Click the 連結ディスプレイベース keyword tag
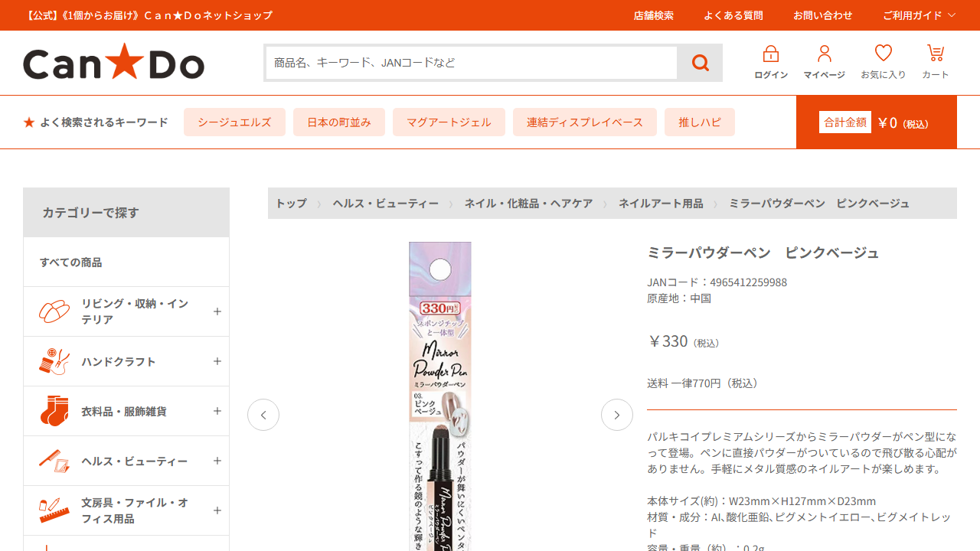 pos(585,122)
